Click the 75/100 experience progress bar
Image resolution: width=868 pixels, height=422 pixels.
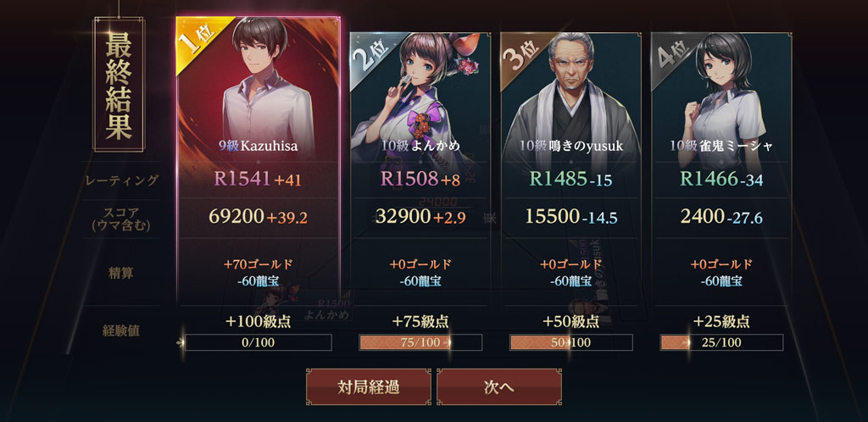pyautogui.click(x=420, y=342)
